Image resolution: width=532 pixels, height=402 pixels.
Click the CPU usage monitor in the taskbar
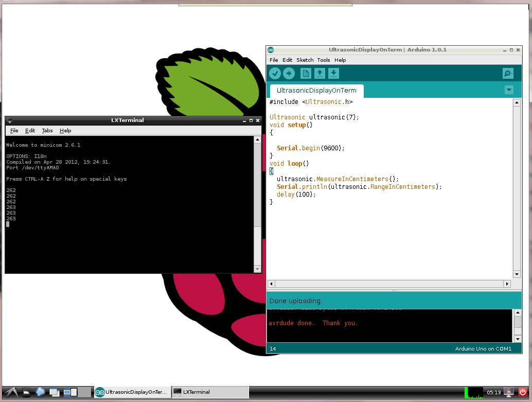[474, 393]
